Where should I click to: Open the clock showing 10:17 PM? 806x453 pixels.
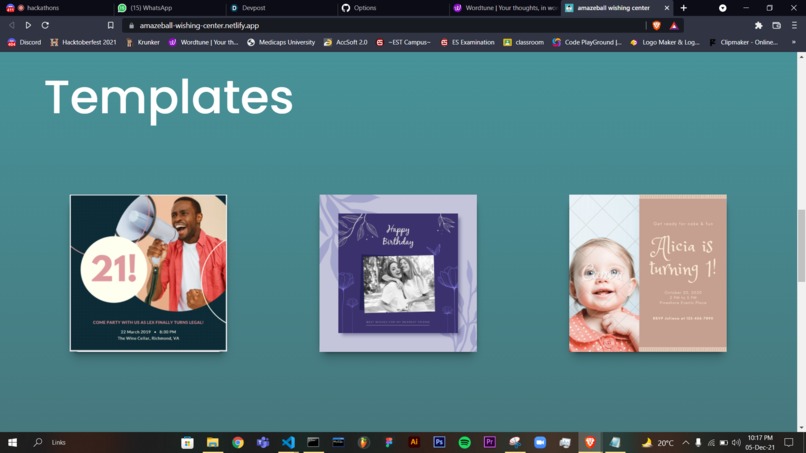[x=760, y=442]
